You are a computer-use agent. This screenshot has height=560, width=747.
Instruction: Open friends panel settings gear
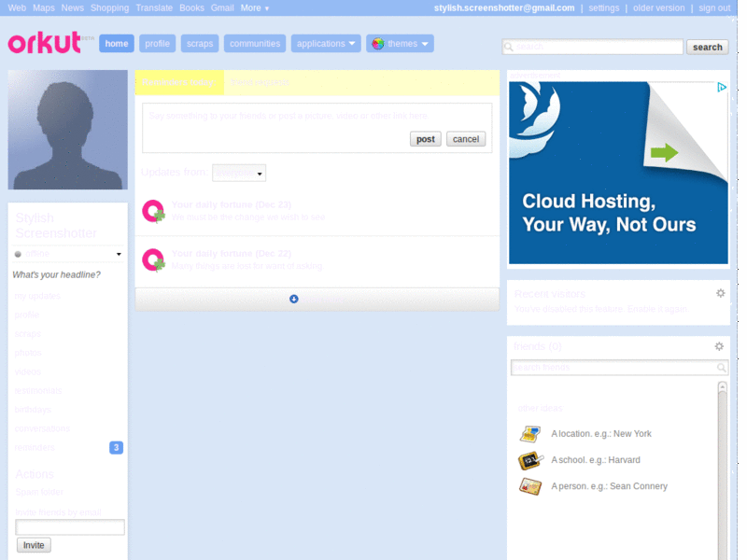click(719, 346)
